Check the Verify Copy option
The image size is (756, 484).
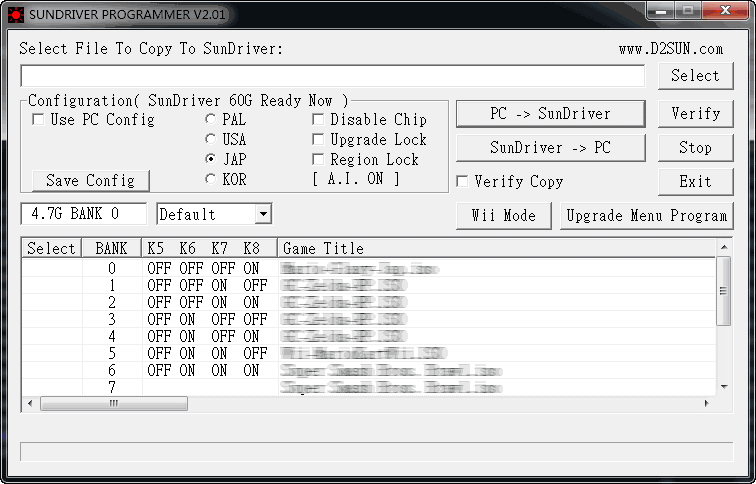[462, 181]
